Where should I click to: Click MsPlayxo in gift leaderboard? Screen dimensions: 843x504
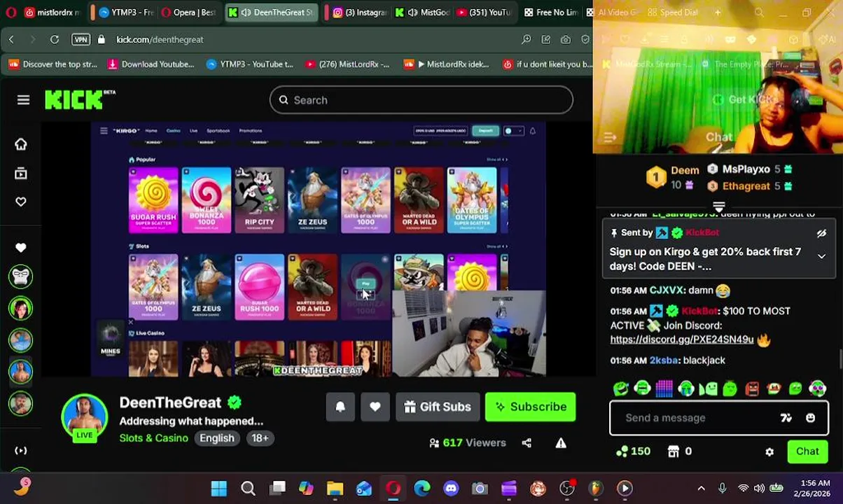(746, 169)
